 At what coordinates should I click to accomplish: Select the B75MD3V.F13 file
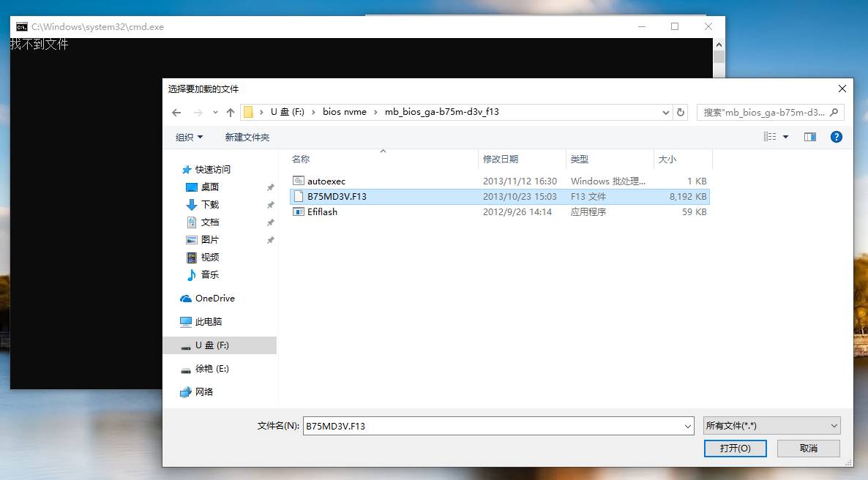pos(499,197)
